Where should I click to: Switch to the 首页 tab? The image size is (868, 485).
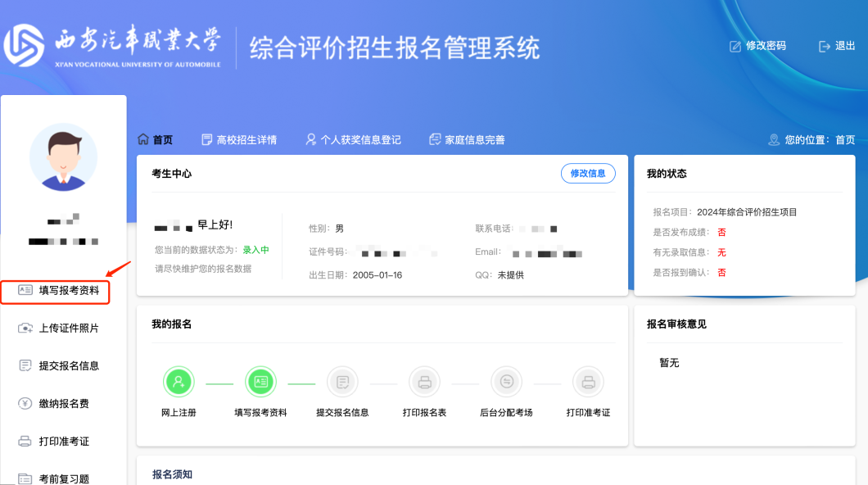pyautogui.click(x=156, y=138)
